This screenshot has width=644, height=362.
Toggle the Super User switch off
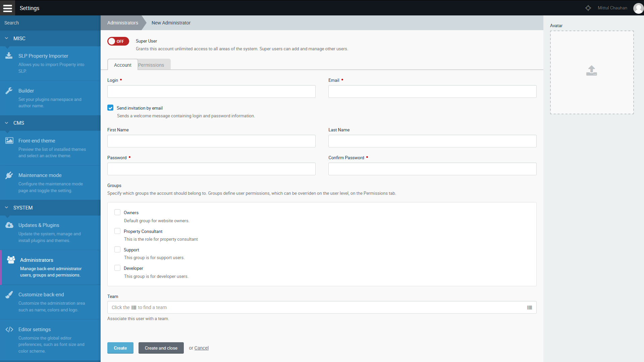pos(118,41)
